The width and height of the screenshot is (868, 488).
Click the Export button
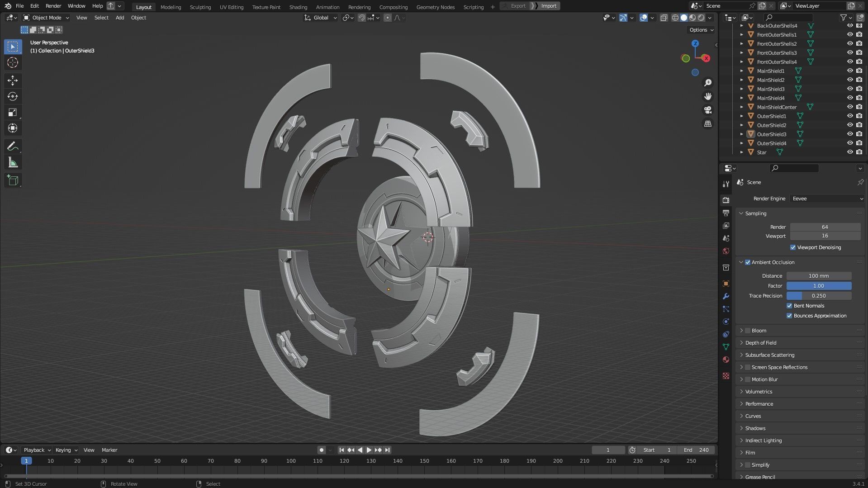click(x=517, y=6)
